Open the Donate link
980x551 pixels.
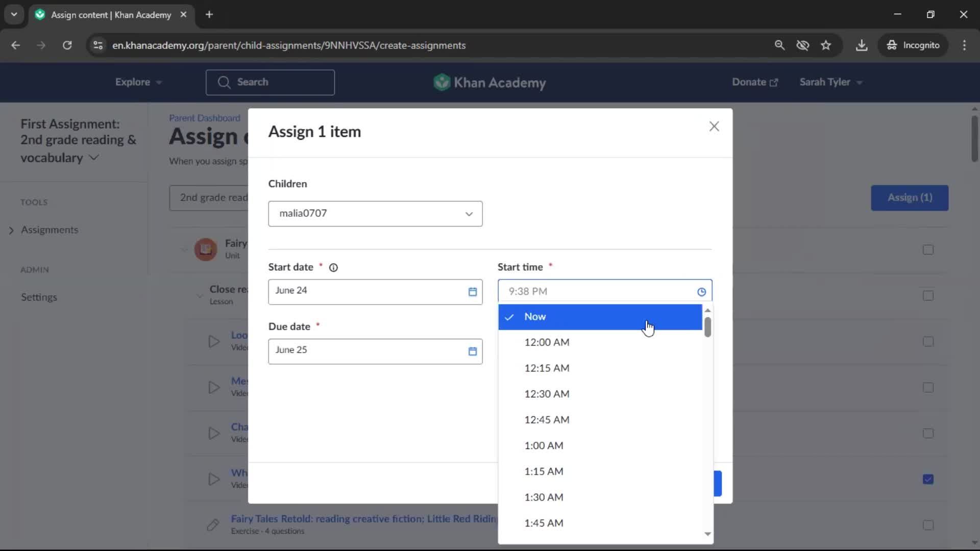click(x=755, y=82)
